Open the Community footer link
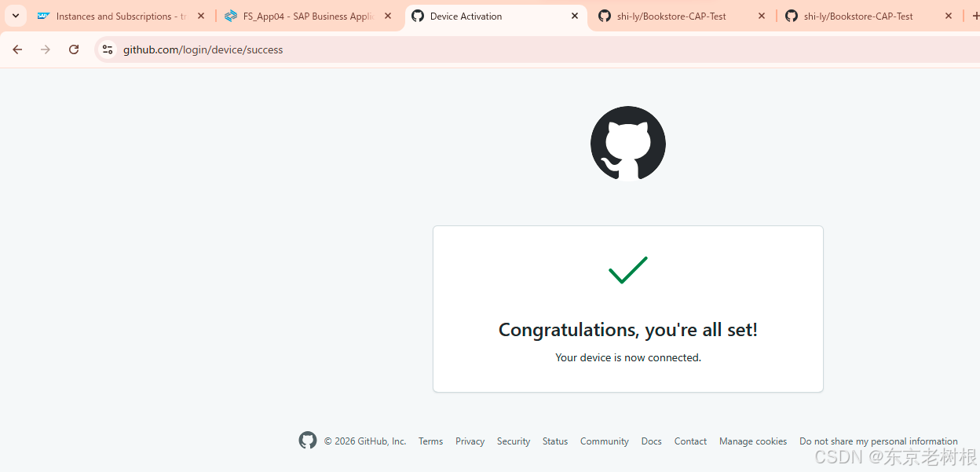The height and width of the screenshot is (472, 980). [x=605, y=441]
